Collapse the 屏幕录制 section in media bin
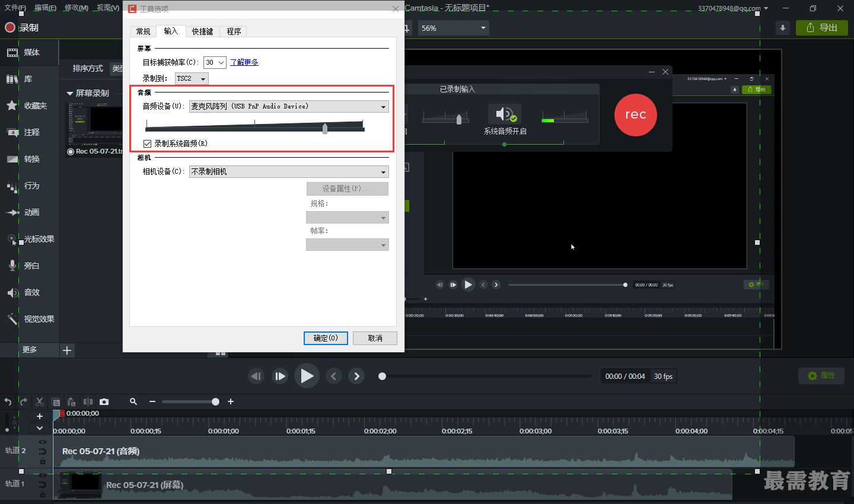 pyautogui.click(x=70, y=93)
